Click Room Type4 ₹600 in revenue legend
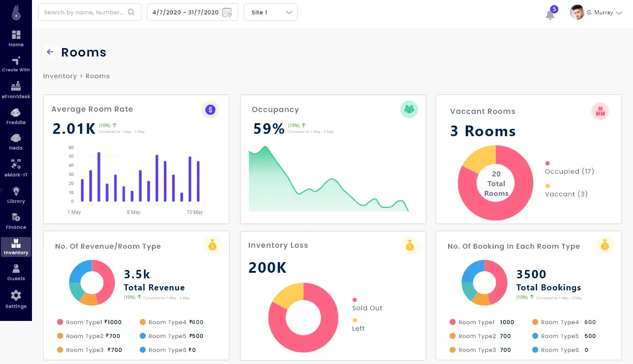 point(171,322)
